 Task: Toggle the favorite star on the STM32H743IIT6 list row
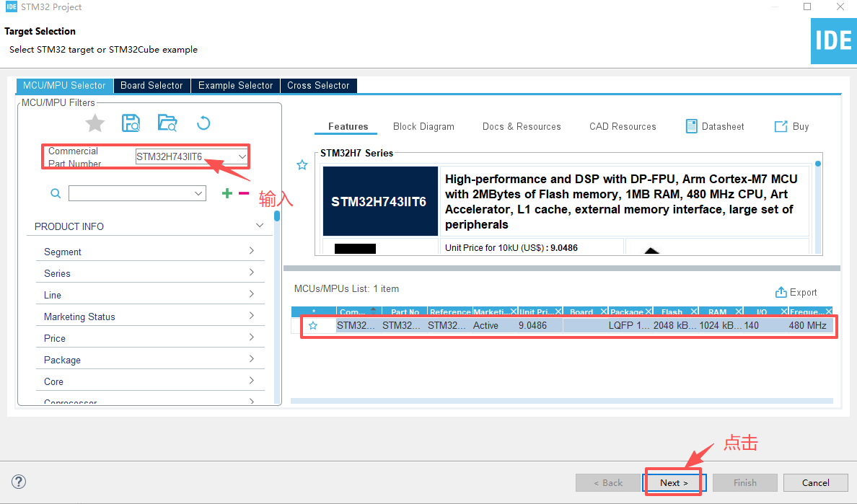point(313,325)
